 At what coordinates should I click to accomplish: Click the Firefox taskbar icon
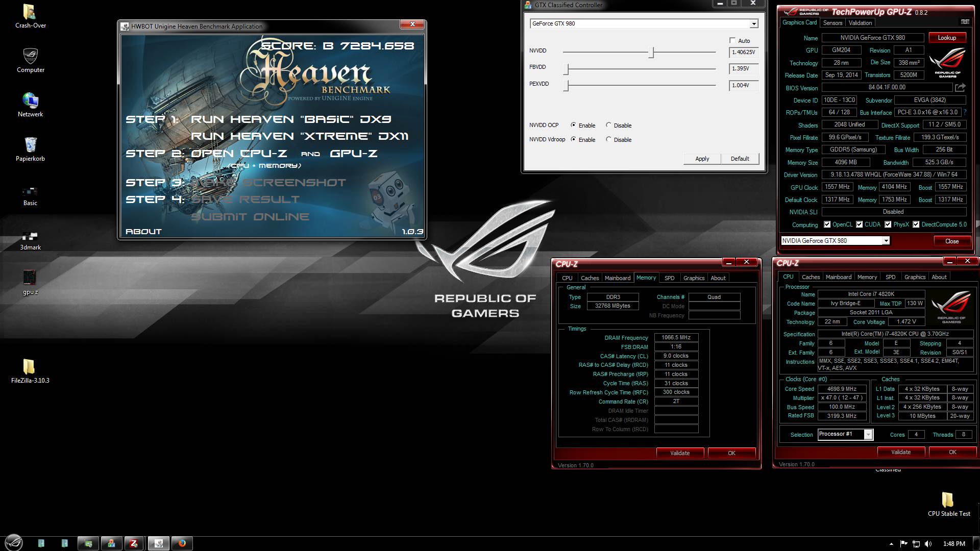click(x=182, y=543)
